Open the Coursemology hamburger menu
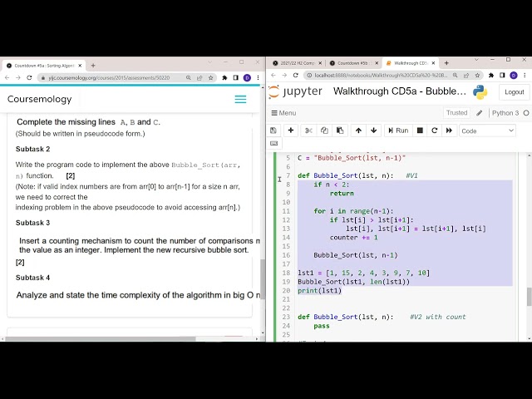The image size is (532, 399). point(240,99)
